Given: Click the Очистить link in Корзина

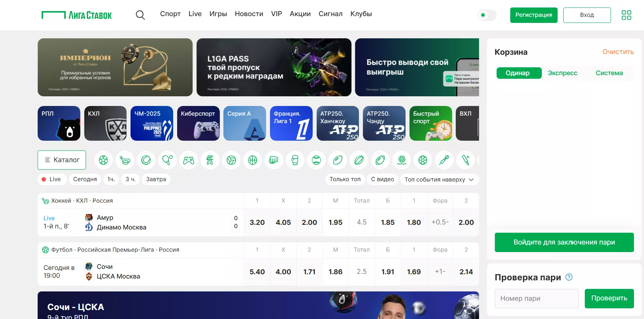Looking at the screenshot, I should click(618, 52).
